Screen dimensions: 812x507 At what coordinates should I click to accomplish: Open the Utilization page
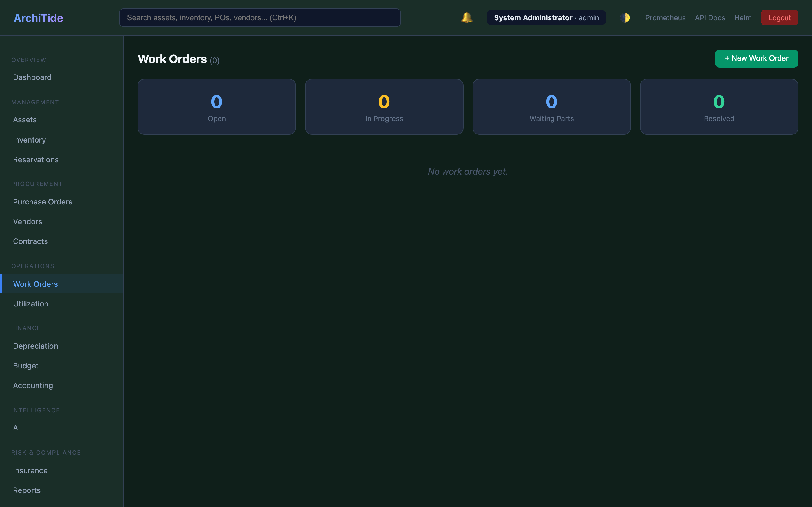[30, 304]
